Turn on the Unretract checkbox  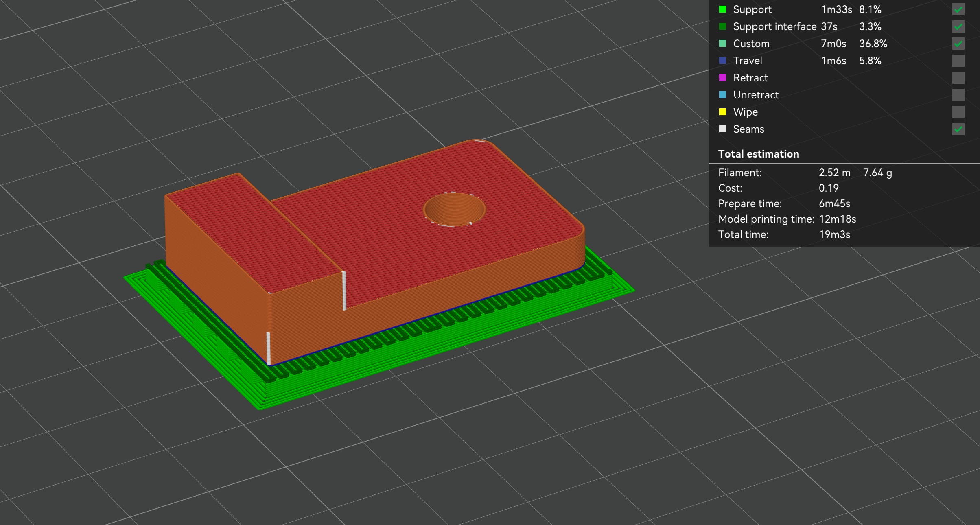(x=958, y=95)
